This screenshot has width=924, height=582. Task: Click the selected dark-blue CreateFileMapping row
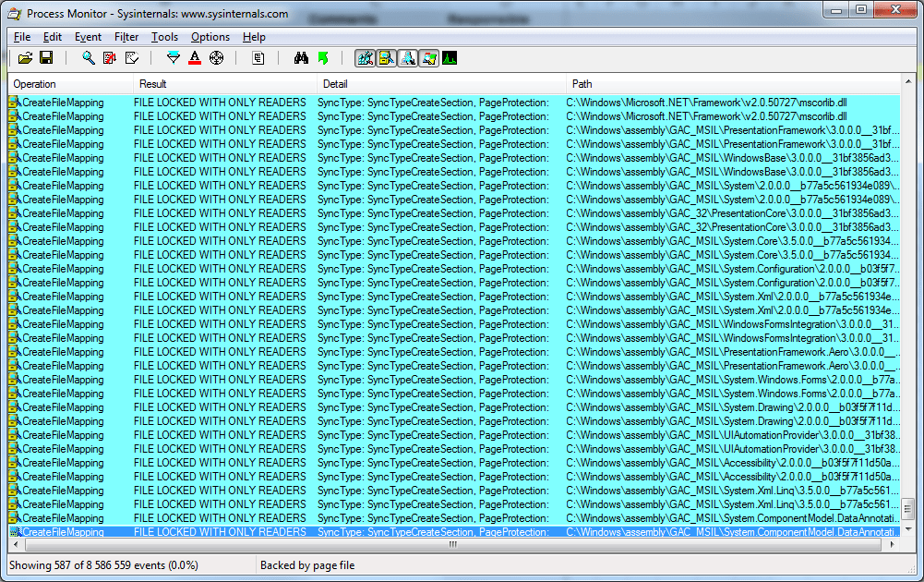[x=454, y=532]
